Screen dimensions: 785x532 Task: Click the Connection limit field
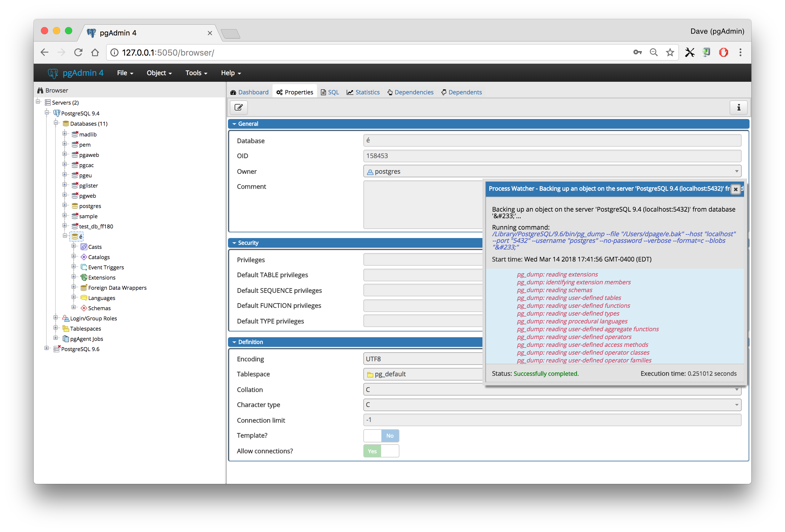[x=552, y=420]
